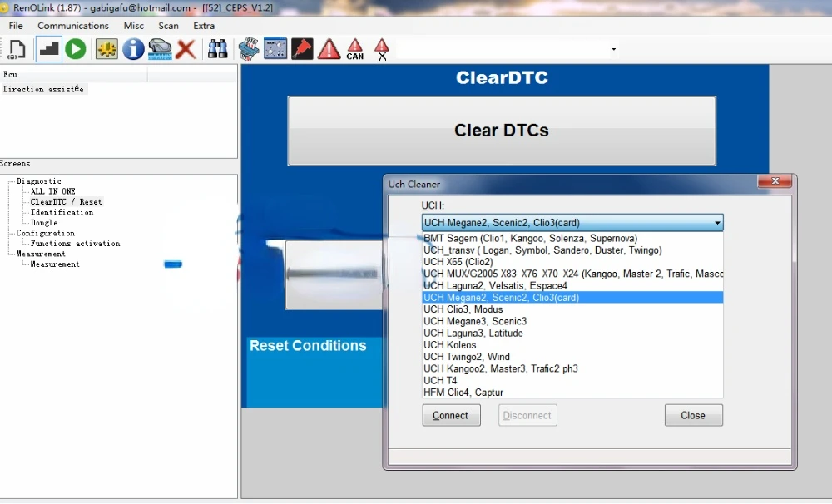Open the Communications menu

pos(73,26)
